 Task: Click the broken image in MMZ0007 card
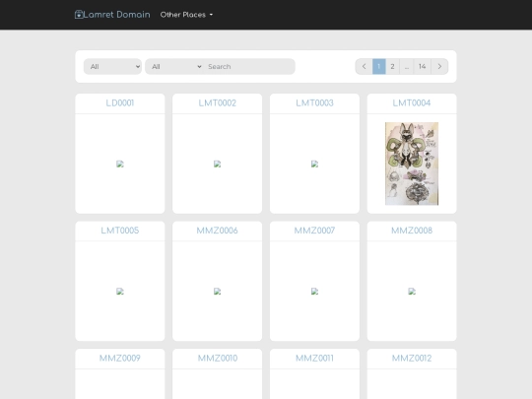coord(315,292)
